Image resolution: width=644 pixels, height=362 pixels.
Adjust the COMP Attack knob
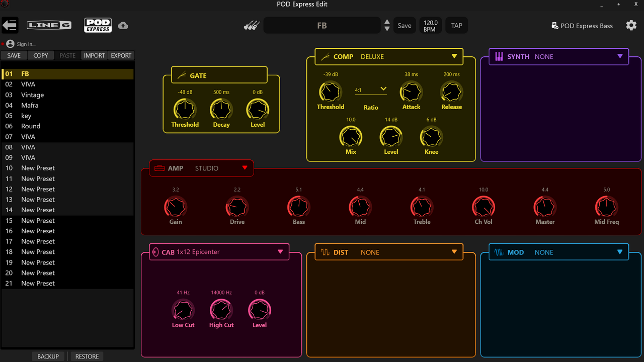coord(411,92)
